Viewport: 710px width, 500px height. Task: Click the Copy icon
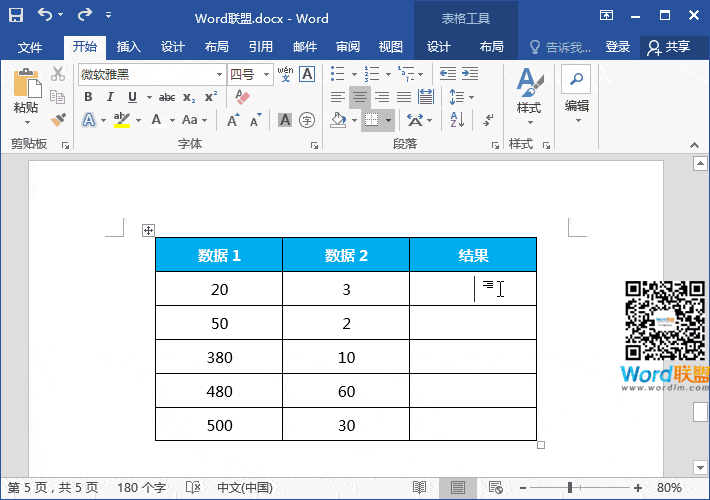[58, 97]
